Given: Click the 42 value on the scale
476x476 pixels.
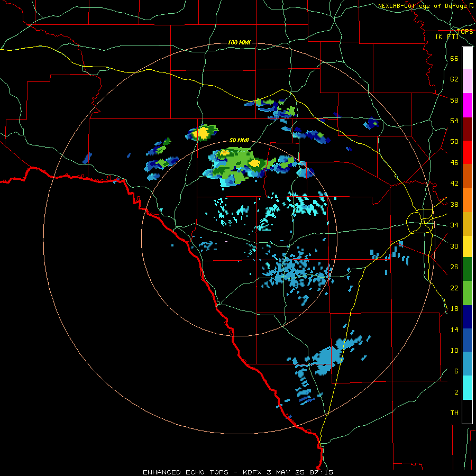Looking at the screenshot, I should point(454,183).
